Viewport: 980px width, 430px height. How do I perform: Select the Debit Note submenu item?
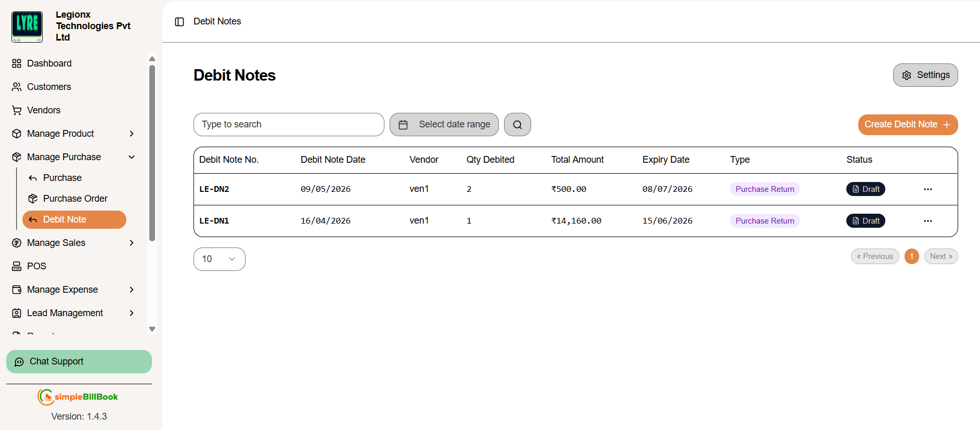[x=74, y=219]
